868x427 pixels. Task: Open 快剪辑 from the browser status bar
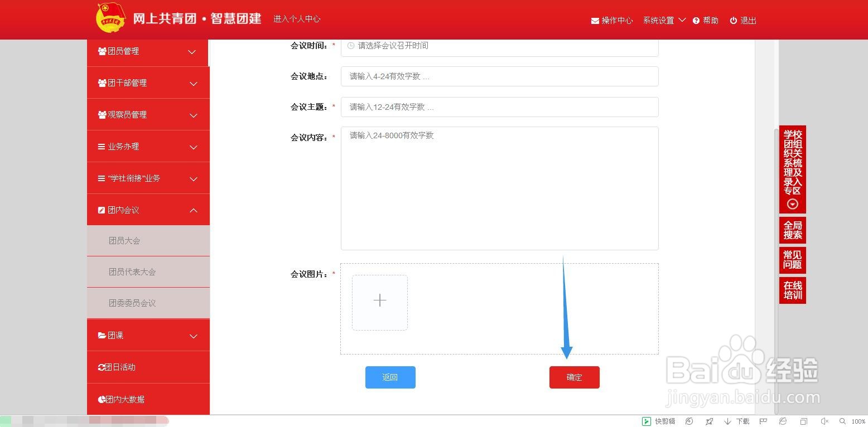[647, 421]
